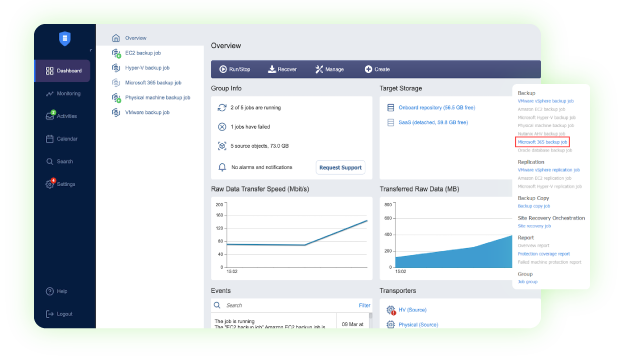The image size is (624, 360).
Task: Log out using the Logout icon
Action: [50, 314]
